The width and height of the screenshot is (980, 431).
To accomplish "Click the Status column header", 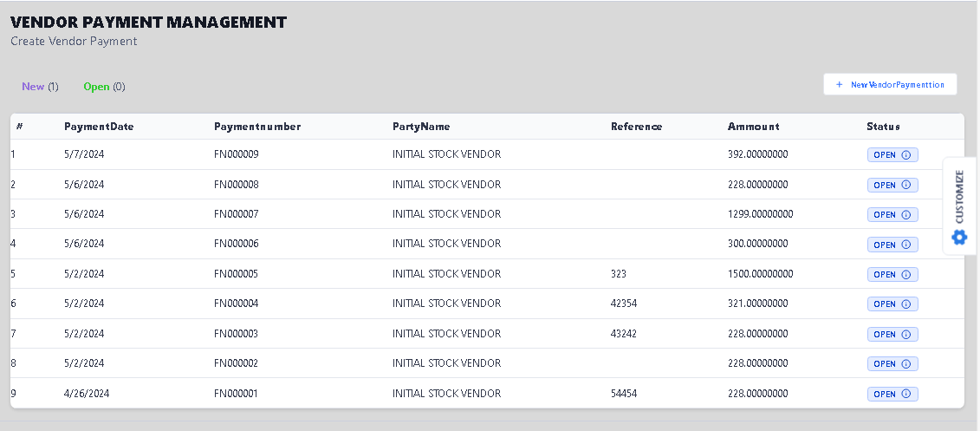I will pos(883,127).
